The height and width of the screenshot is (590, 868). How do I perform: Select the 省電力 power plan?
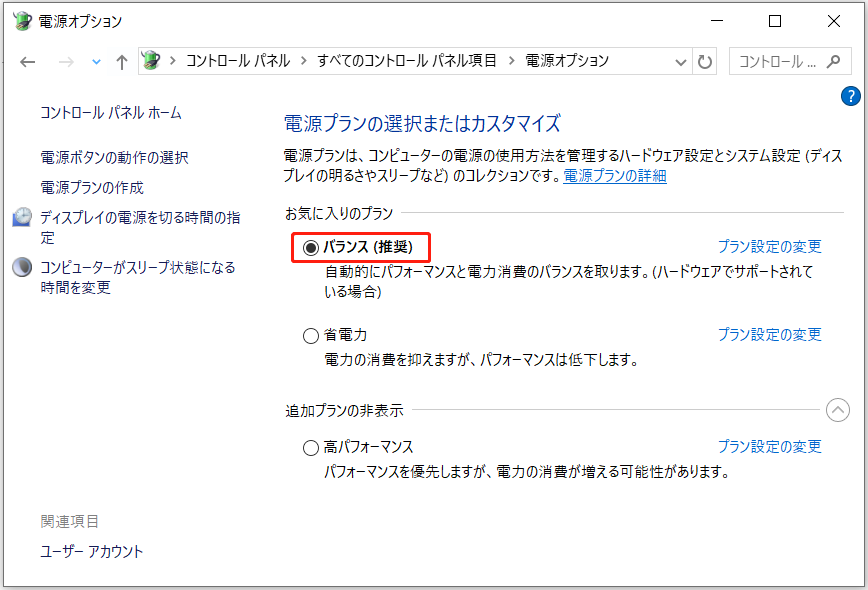pos(311,335)
